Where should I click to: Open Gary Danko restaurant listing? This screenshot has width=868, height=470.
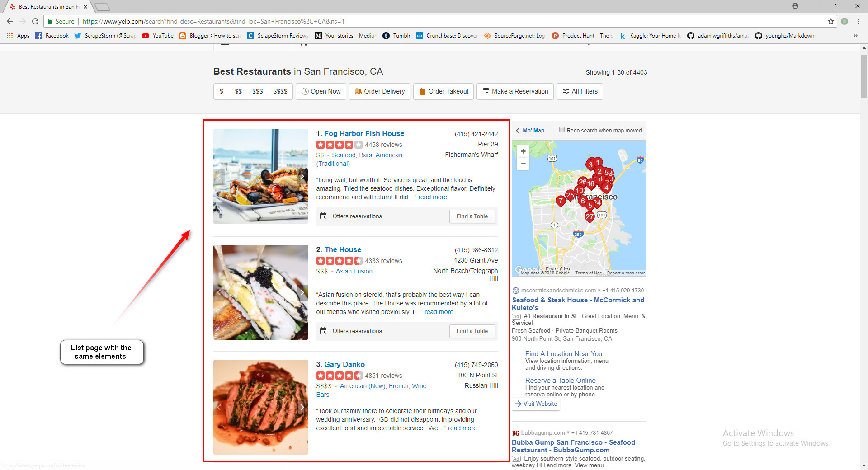344,364
